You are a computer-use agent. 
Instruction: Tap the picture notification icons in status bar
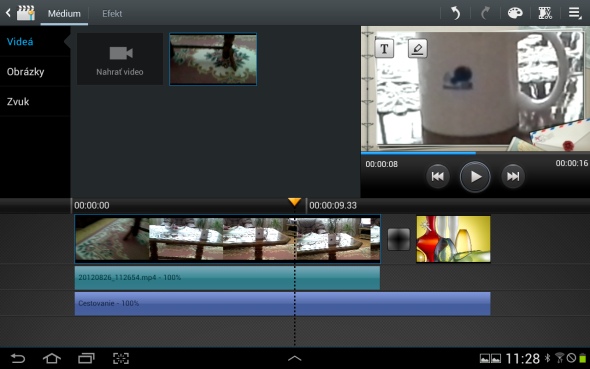pyautogui.click(x=491, y=358)
